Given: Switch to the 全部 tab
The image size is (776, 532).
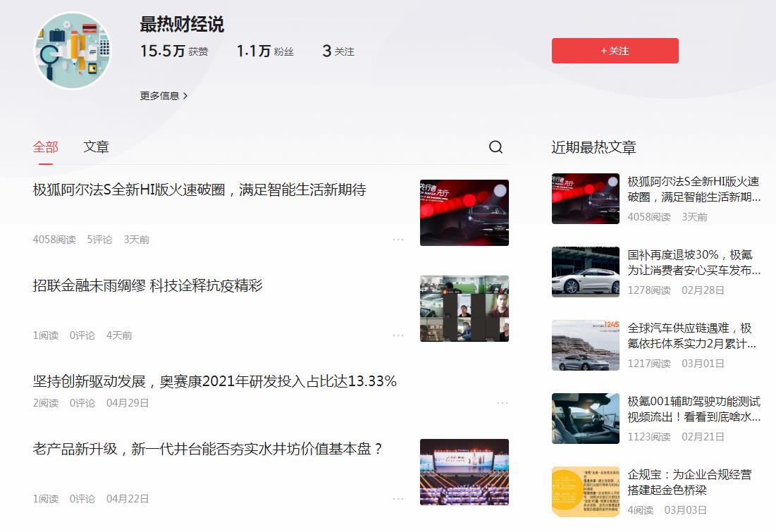Looking at the screenshot, I should pos(46,147).
